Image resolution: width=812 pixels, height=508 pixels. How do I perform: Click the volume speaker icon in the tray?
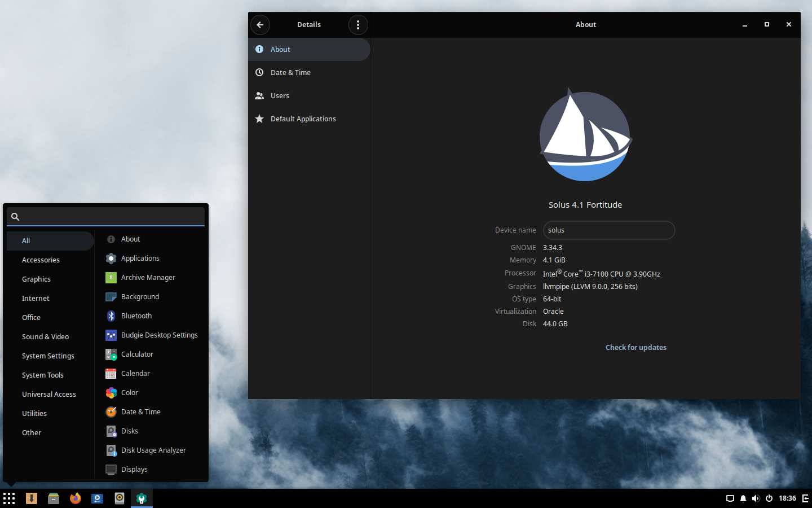coord(756,498)
